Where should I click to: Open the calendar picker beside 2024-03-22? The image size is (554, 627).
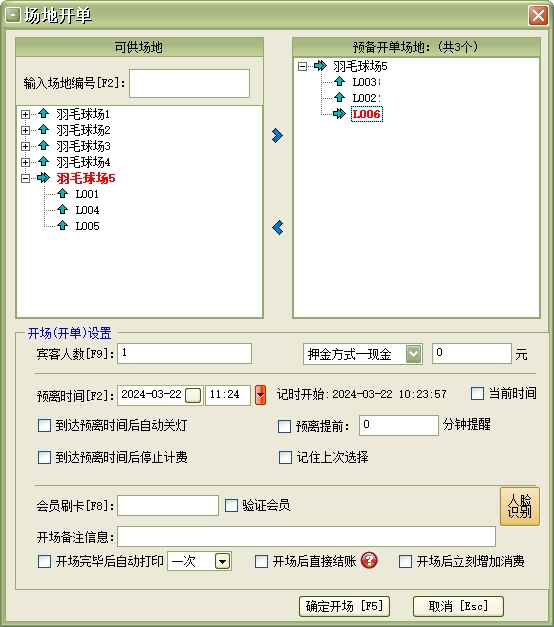(193, 395)
